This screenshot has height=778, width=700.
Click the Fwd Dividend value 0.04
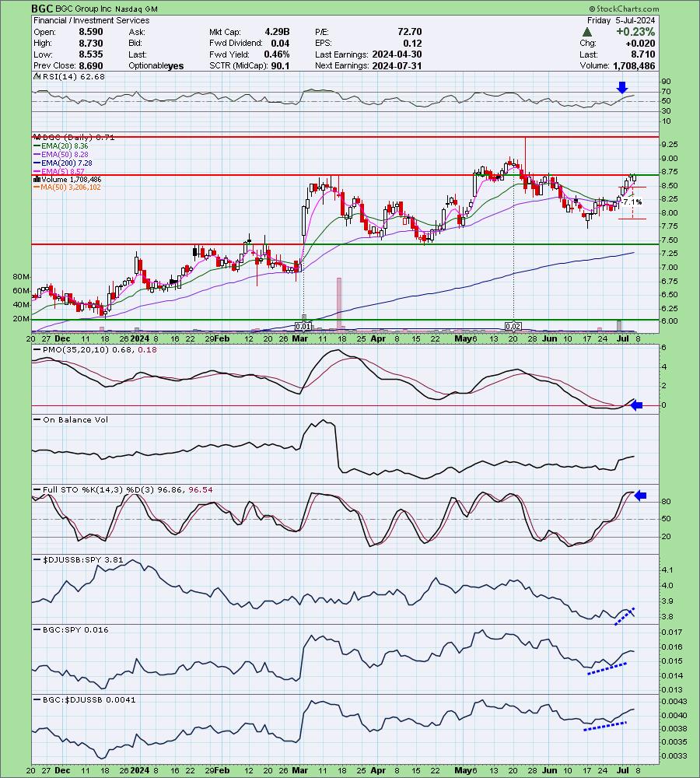pos(280,43)
